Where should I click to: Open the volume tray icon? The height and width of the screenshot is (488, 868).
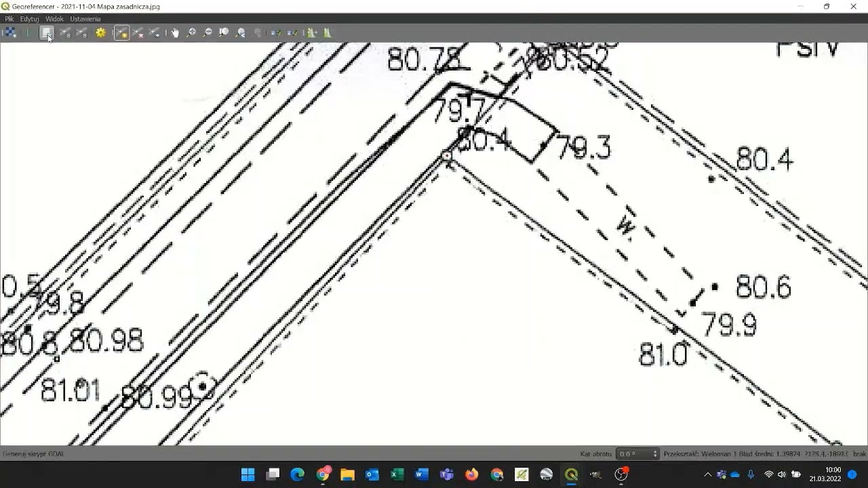pos(781,474)
